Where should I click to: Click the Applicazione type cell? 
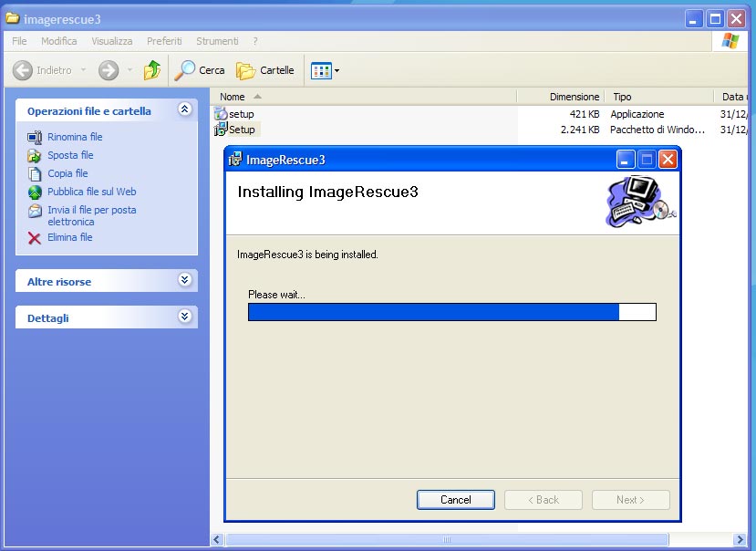(x=637, y=114)
